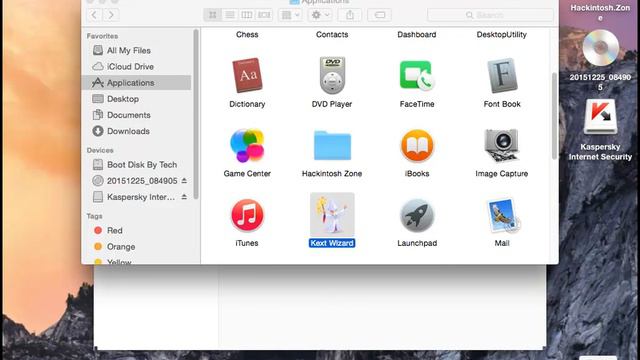Screen dimensions: 640x360
Task: Click the Share button in the toolbar
Action: click(x=350, y=15)
